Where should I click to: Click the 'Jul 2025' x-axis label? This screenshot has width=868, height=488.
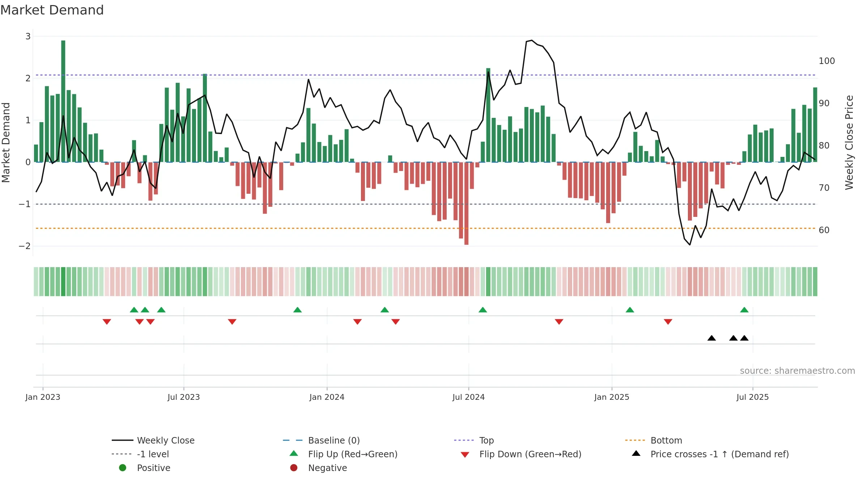(x=753, y=397)
